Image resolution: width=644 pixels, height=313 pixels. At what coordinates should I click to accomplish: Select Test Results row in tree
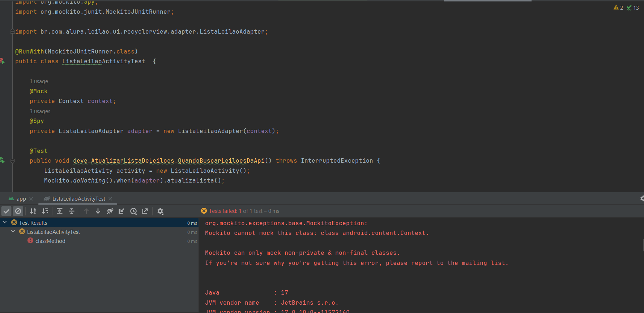click(99, 223)
